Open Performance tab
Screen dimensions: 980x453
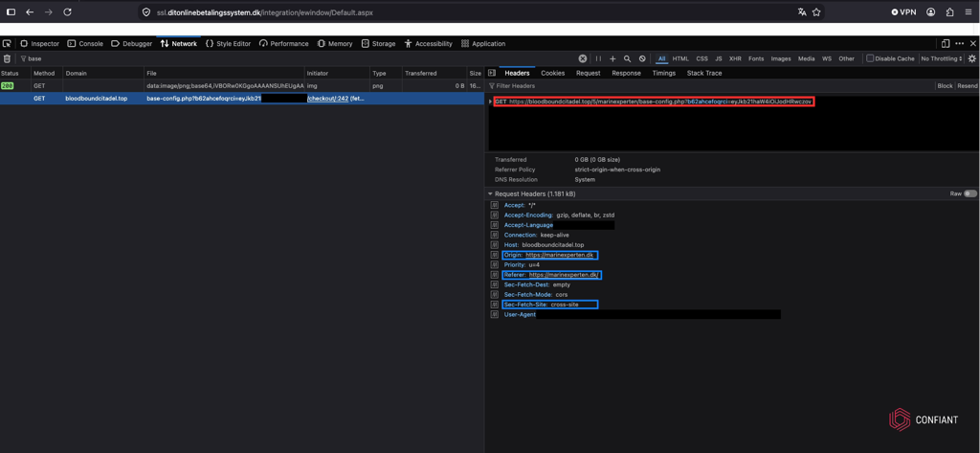(x=283, y=44)
